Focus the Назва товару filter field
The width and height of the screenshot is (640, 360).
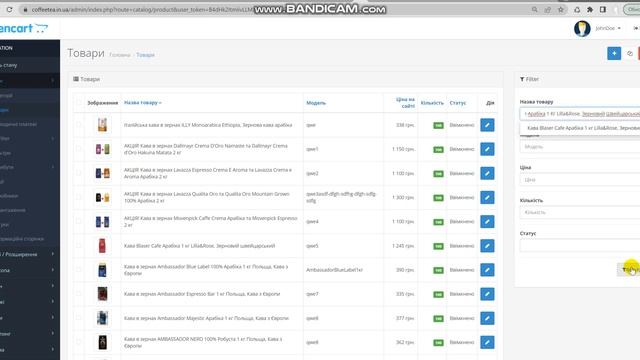click(x=580, y=114)
